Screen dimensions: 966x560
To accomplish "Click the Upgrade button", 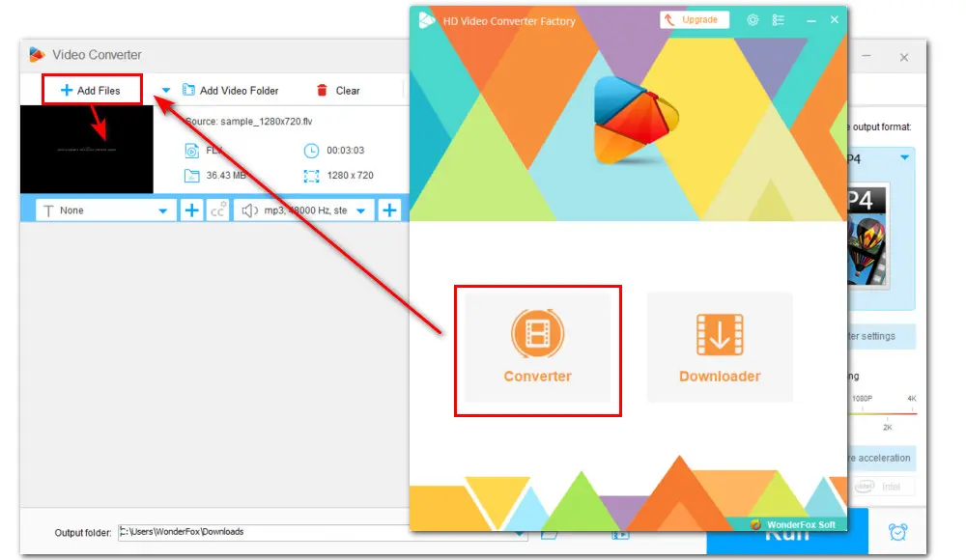I will [x=695, y=19].
